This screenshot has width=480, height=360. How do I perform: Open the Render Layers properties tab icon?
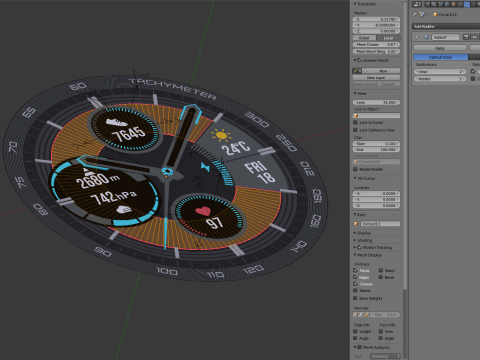[x=434, y=4]
